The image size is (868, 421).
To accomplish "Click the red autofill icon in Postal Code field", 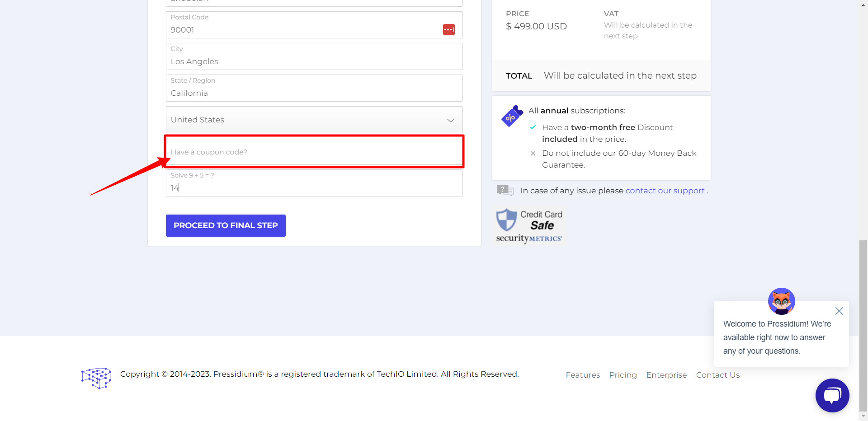I will pos(449,29).
